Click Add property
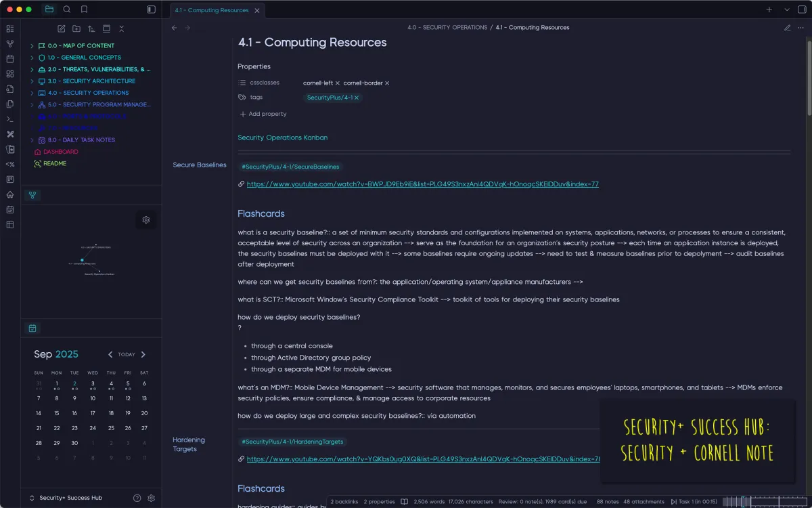Viewport: 812px width, 508px height. [x=263, y=114]
